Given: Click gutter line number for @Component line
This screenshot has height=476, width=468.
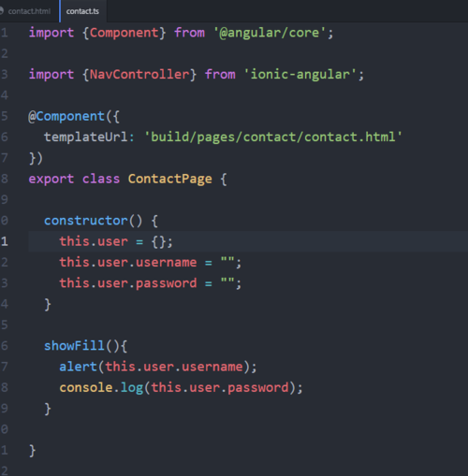Looking at the screenshot, I should [x=4, y=116].
